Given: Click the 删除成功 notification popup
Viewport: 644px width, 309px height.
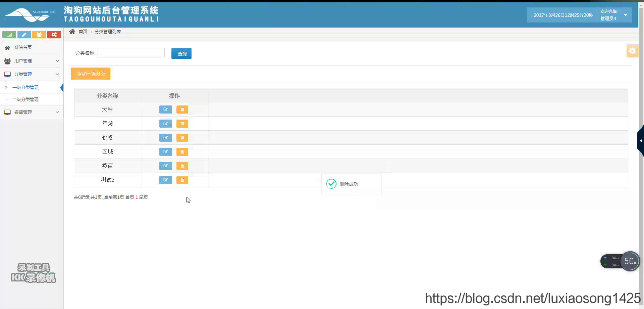Looking at the screenshot, I should point(351,184).
